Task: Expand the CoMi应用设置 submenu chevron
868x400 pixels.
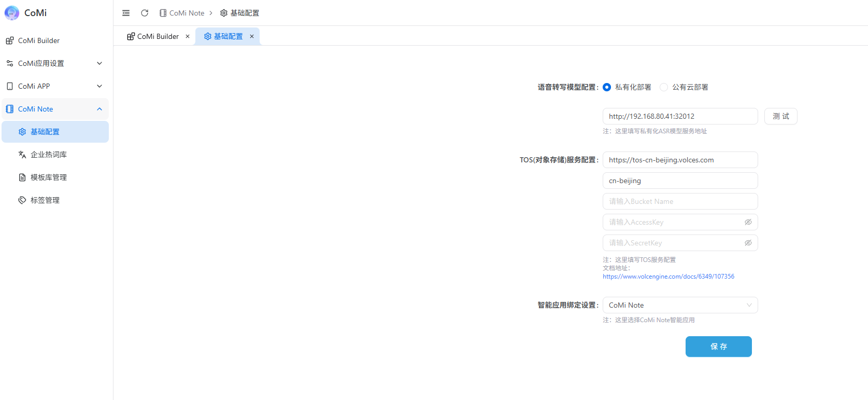Action: 99,63
